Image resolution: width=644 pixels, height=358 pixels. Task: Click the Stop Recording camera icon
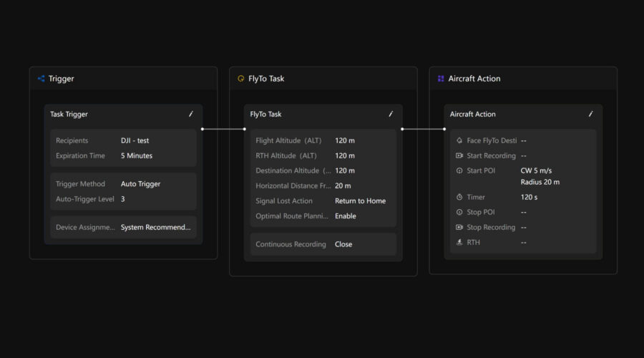pyautogui.click(x=459, y=228)
